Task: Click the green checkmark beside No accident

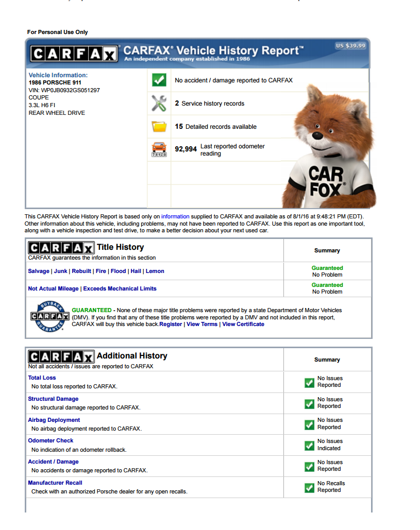Action: point(159,80)
